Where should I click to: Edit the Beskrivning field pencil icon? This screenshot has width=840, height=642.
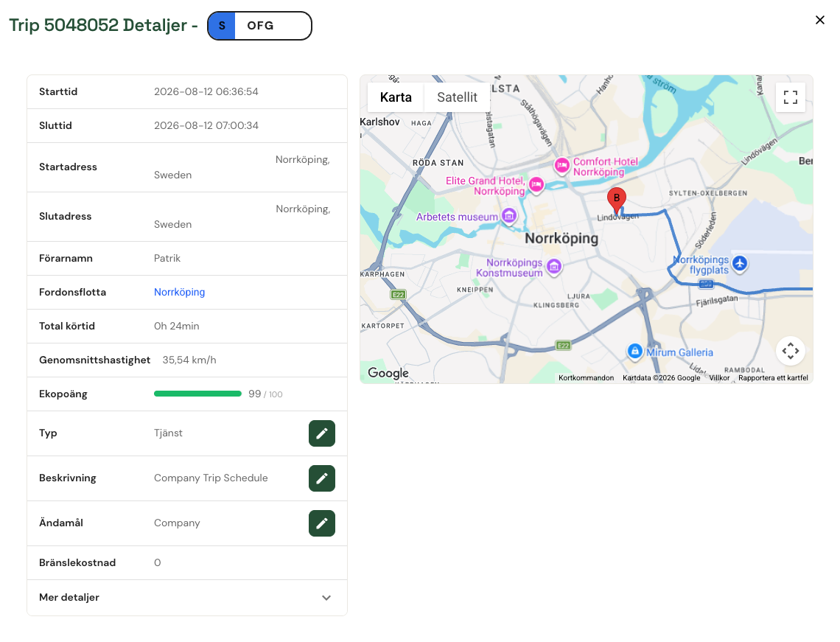pos(321,478)
